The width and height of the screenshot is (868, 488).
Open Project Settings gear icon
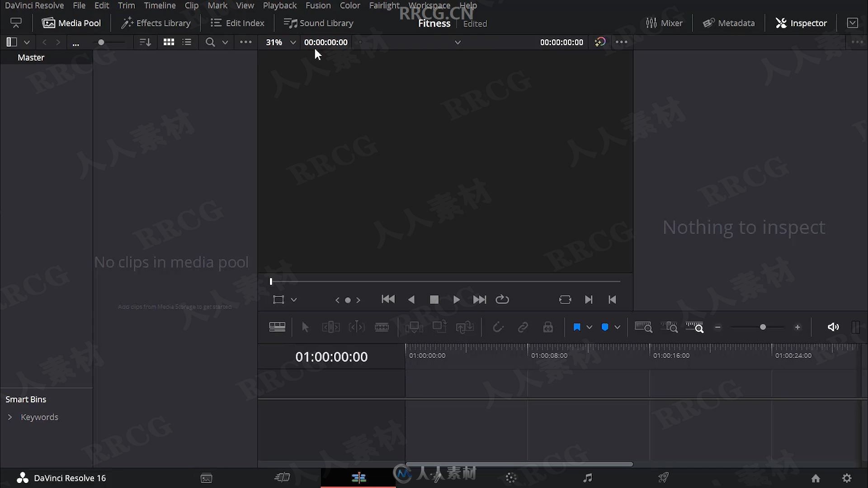pyautogui.click(x=847, y=478)
